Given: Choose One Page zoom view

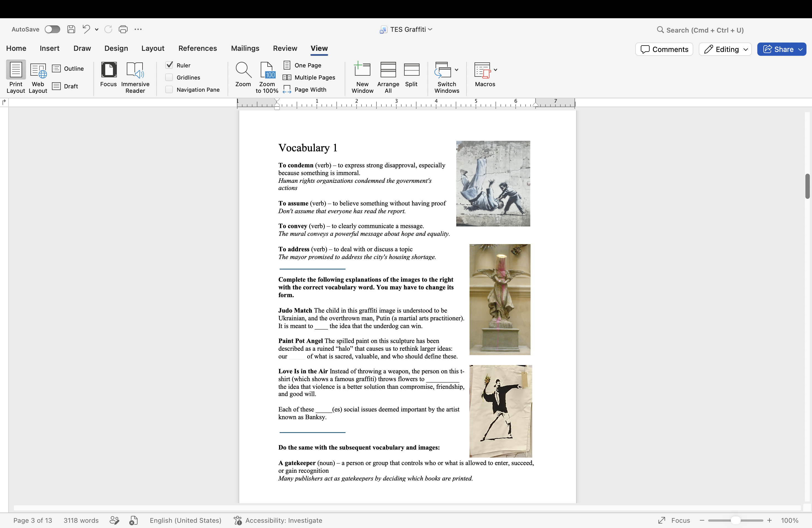Looking at the screenshot, I should pos(302,65).
